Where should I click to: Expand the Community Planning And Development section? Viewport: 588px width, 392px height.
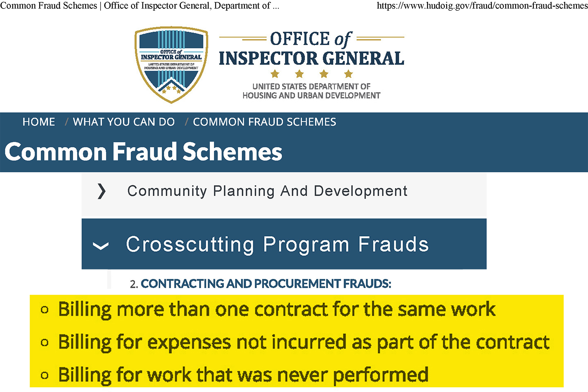(284, 195)
